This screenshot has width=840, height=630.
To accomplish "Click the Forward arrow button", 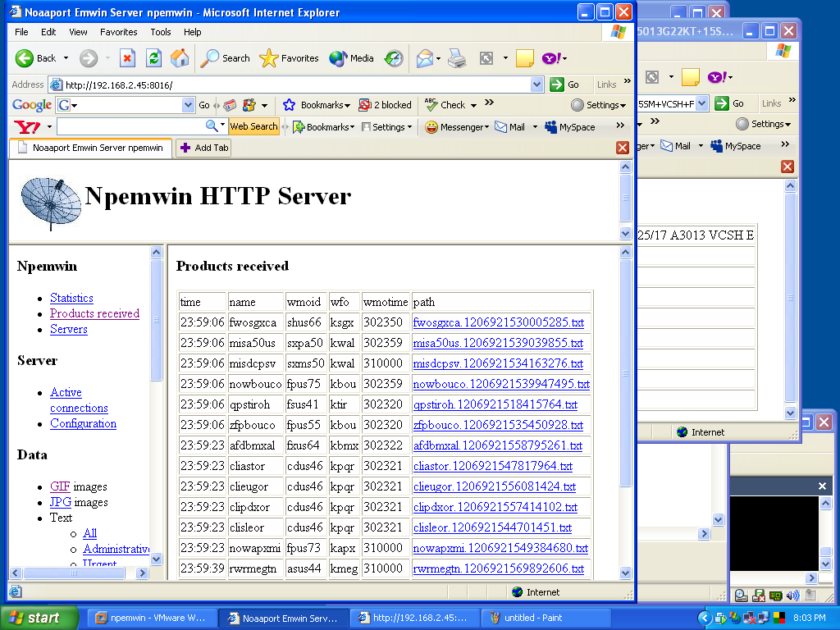I will click(x=89, y=58).
